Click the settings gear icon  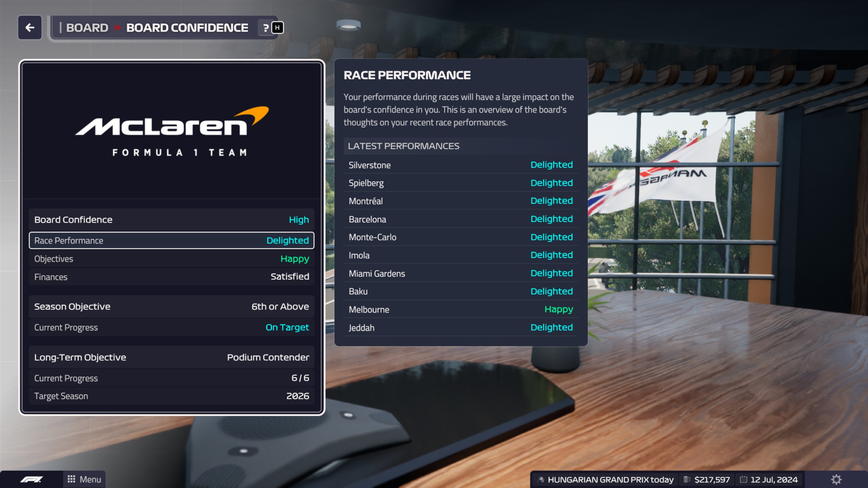[836, 479]
